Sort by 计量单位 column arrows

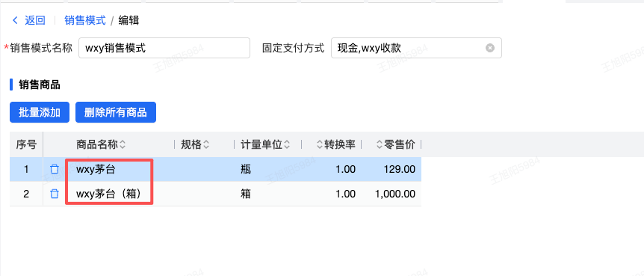coord(287,144)
